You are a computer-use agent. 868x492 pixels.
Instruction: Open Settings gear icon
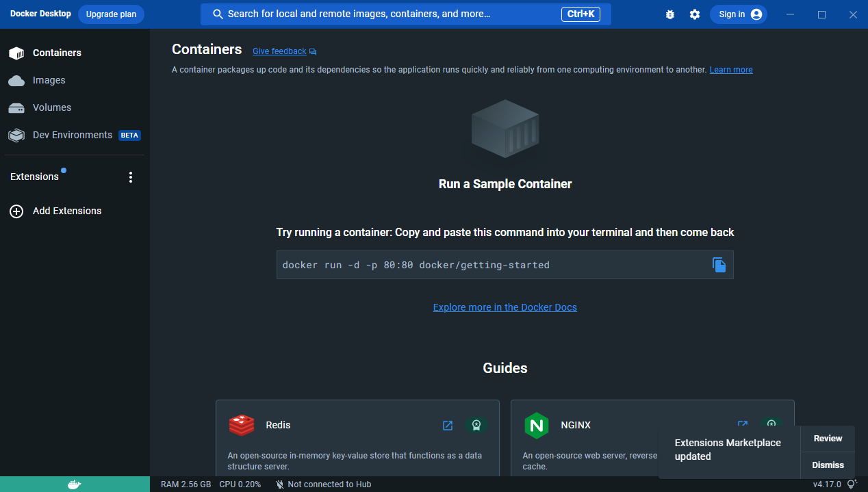click(695, 14)
